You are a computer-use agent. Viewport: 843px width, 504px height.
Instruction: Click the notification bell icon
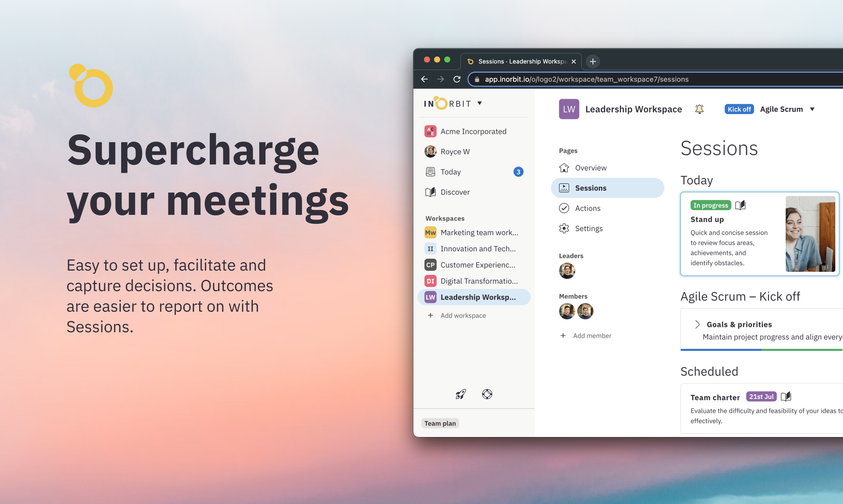click(699, 109)
